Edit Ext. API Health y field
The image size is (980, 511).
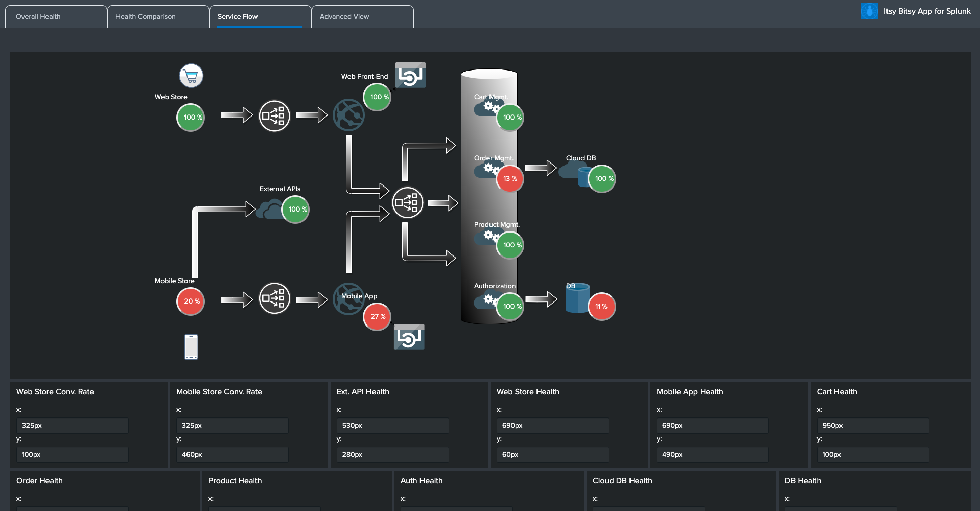[x=393, y=455]
